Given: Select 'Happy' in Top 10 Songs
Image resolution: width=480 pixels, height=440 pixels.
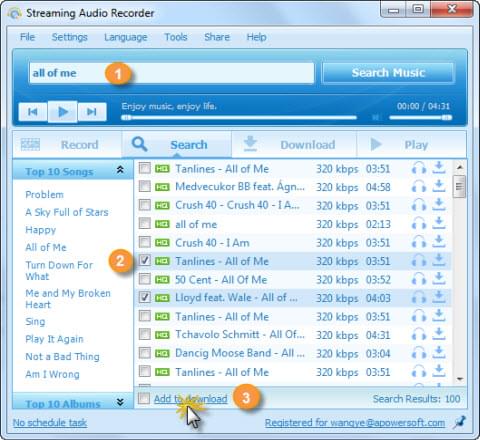Looking at the screenshot, I should click(x=40, y=230).
